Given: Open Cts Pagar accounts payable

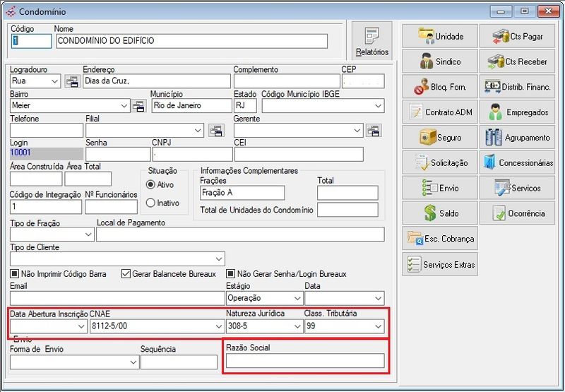Looking at the screenshot, I should [517, 36].
